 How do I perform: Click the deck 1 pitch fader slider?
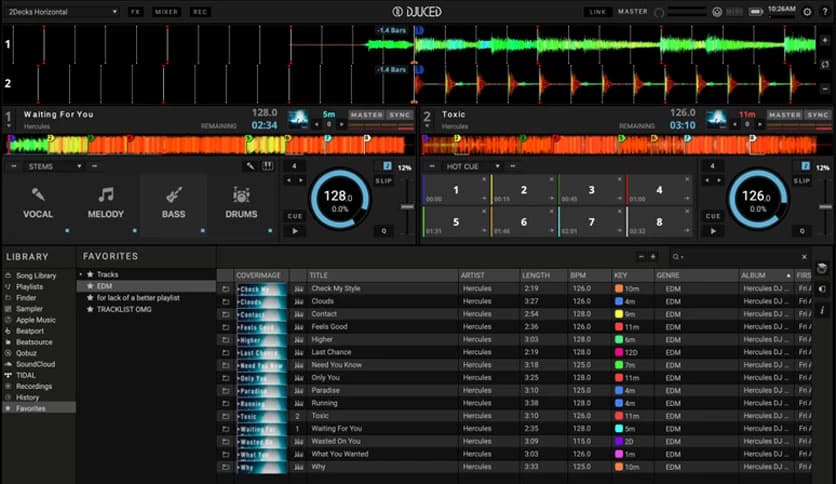(405, 206)
